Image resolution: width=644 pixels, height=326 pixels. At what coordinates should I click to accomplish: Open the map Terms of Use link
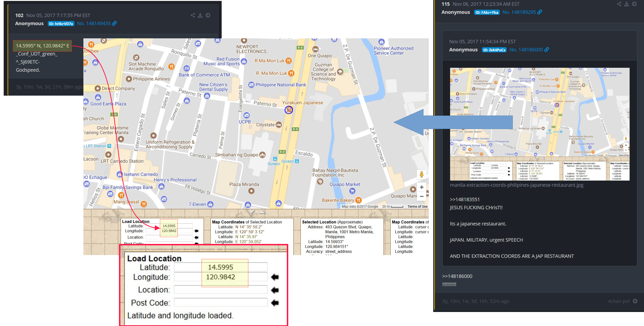click(x=417, y=206)
